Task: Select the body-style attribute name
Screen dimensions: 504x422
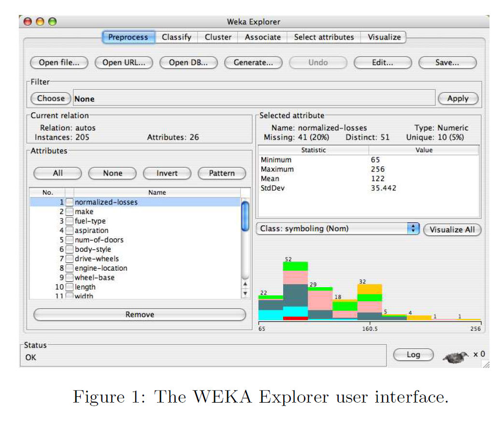Action: point(93,249)
